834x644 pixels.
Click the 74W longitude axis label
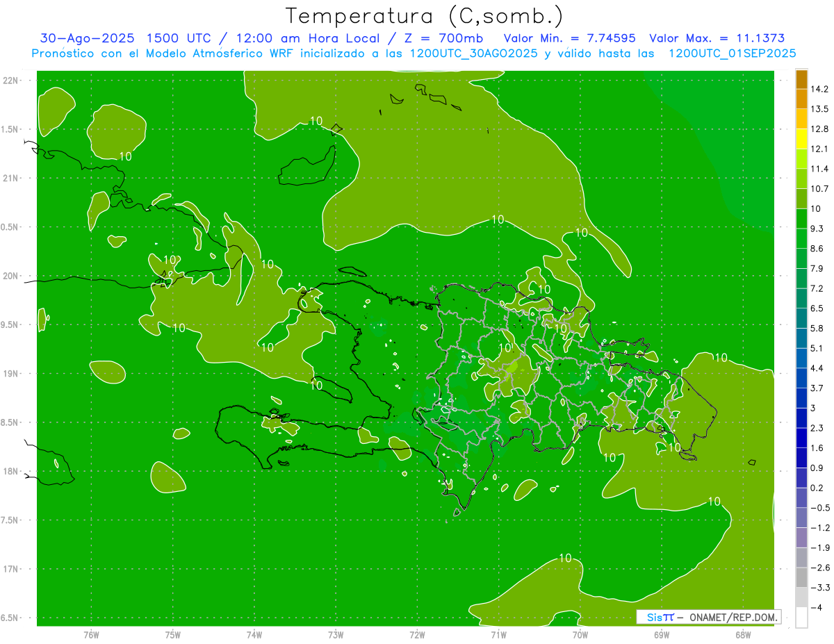point(254,634)
